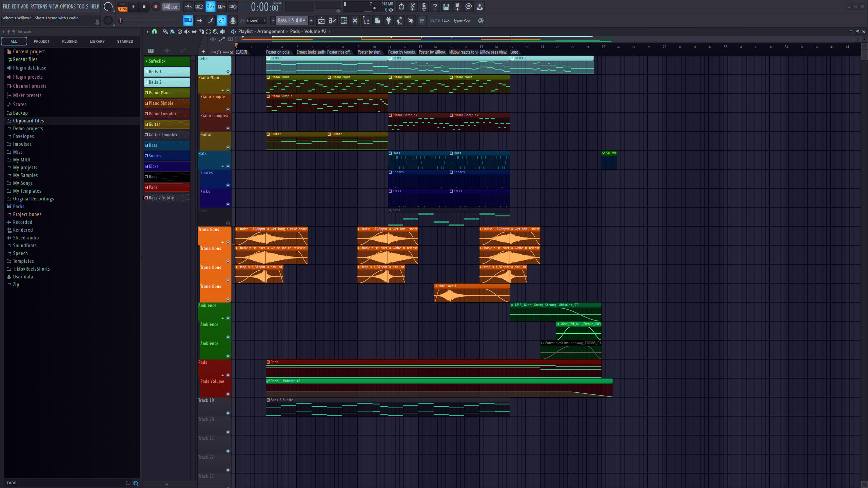Open the mixer window icon
Image resolution: width=868 pixels, height=488 pixels.
pos(355,21)
